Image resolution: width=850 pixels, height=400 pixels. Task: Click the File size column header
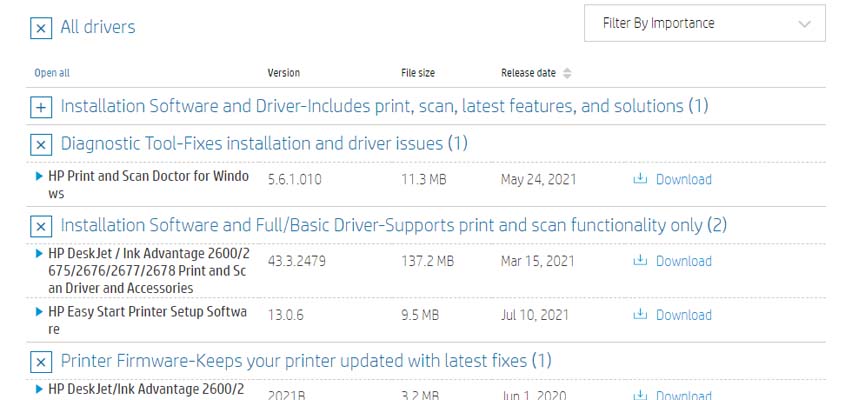tap(418, 73)
